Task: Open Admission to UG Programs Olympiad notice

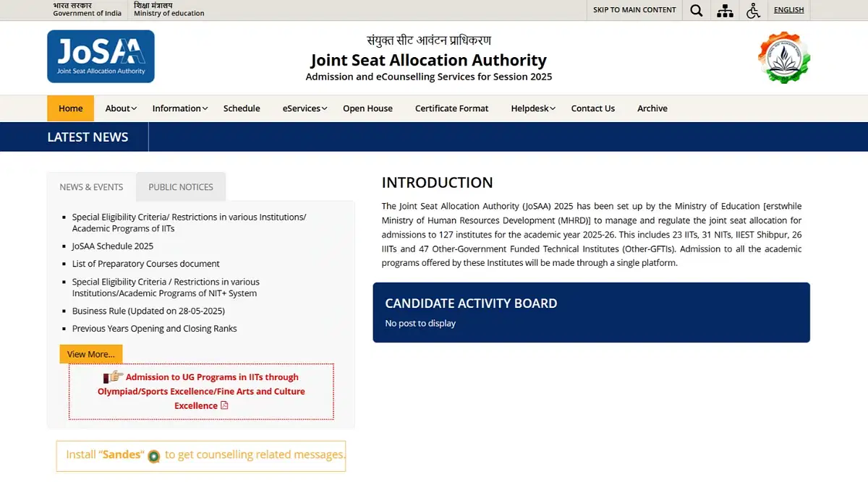Action: pyautogui.click(x=202, y=391)
